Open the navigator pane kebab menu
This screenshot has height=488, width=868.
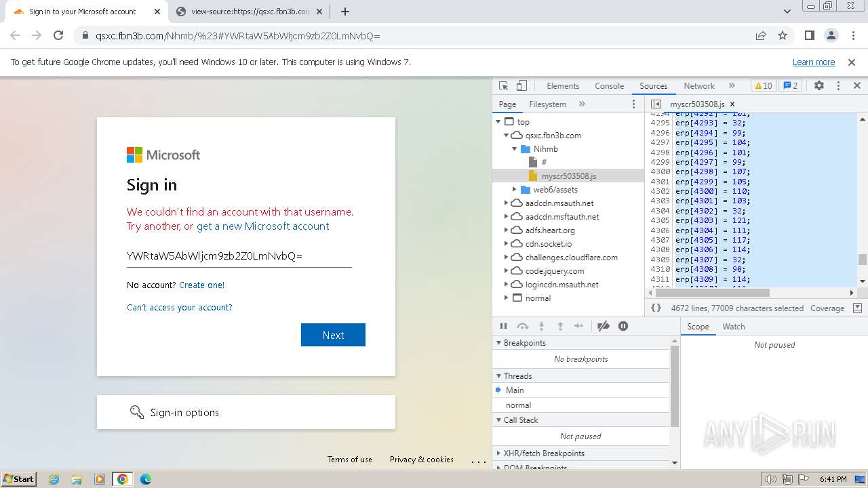click(x=634, y=104)
